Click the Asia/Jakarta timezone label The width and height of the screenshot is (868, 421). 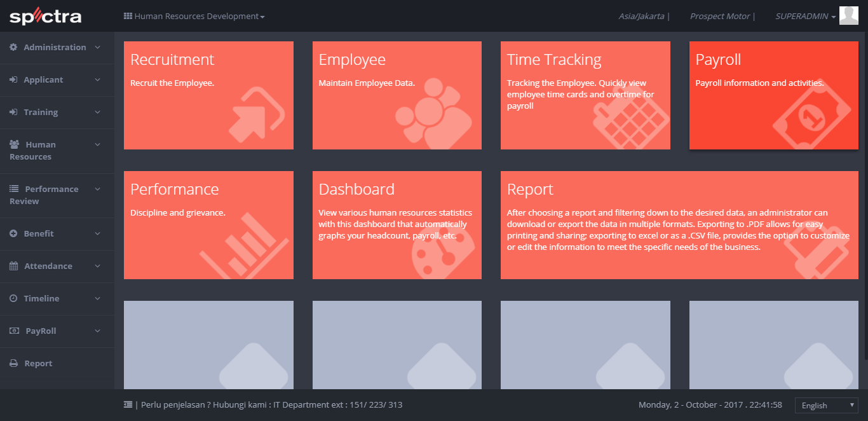[x=642, y=17]
